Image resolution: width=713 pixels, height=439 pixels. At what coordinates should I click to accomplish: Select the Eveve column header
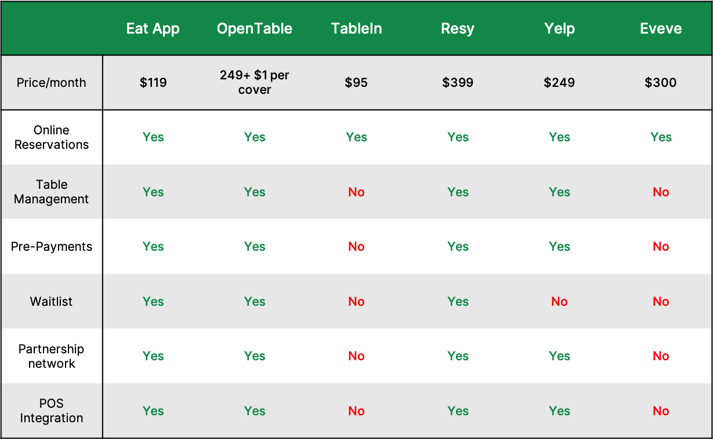661,29
